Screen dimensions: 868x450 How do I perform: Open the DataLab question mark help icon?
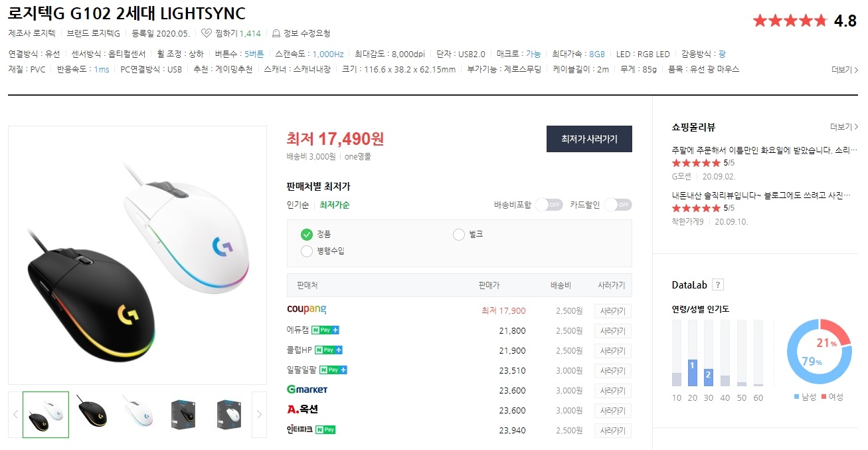click(x=717, y=285)
